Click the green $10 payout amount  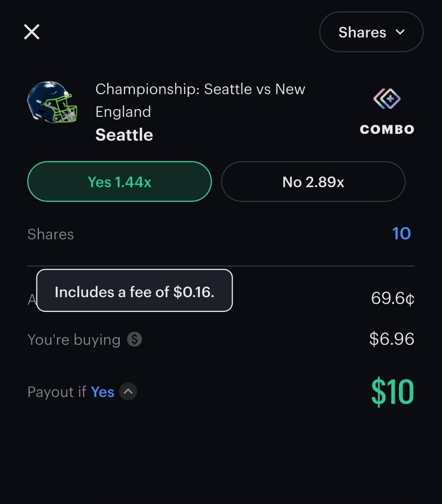(393, 392)
